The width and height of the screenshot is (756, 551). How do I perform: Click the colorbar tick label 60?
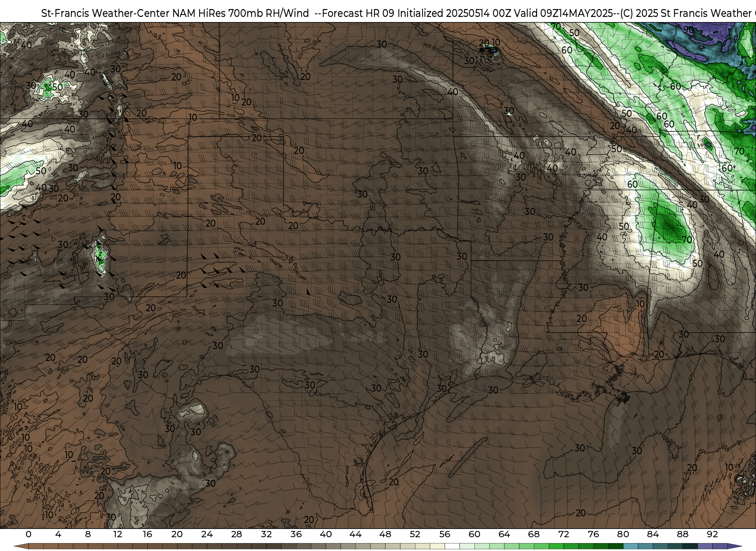[474, 534]
